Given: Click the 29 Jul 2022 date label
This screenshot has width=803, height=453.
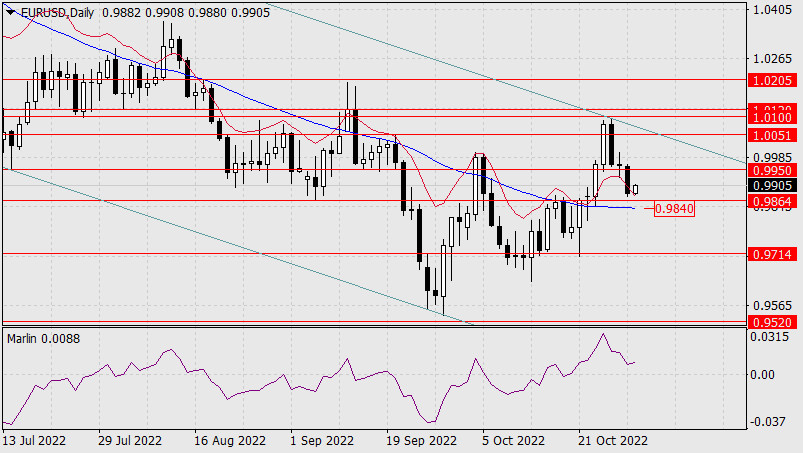Looking at the screenshot, I should click(130, 441).
